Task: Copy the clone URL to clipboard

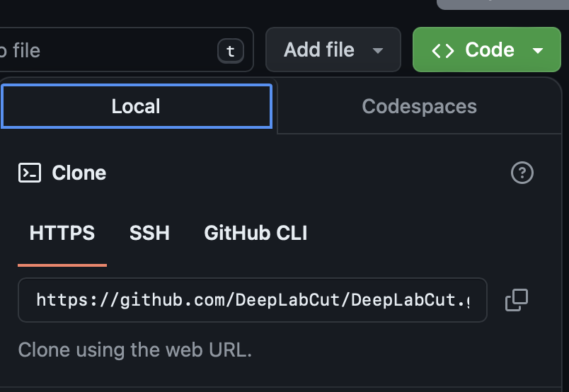Action: tap(517, 300)
